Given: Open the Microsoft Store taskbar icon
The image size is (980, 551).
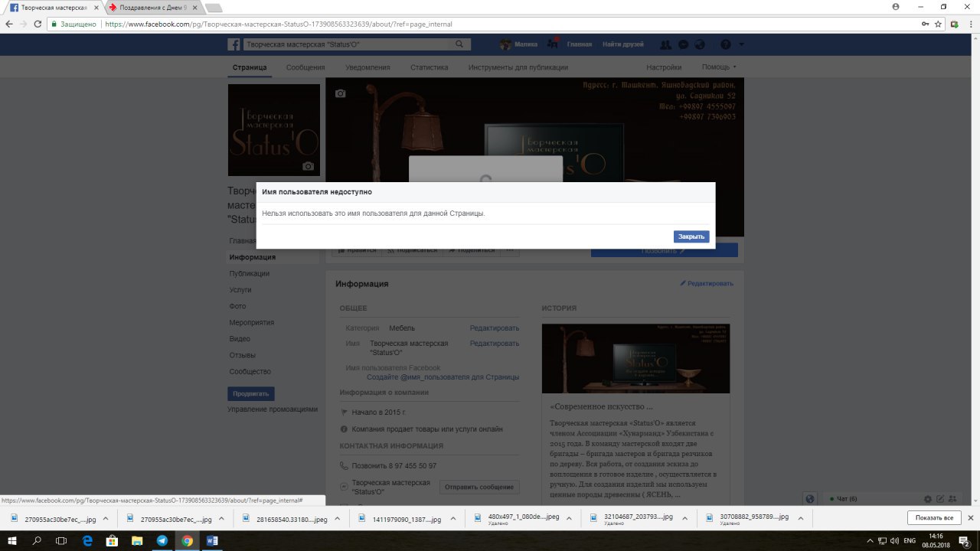Looking at the screenshot, I should coord(112,540).
